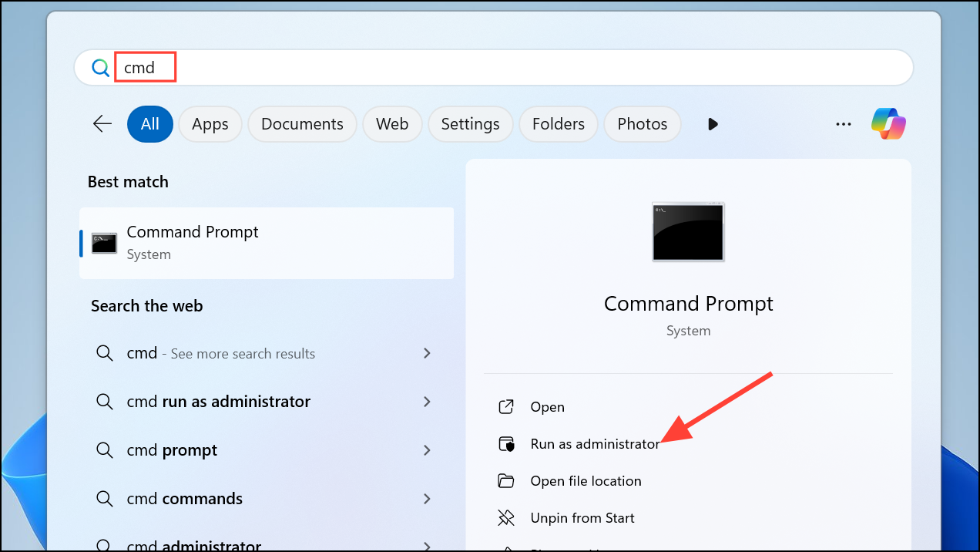The image size is (980, 552).
Task: Expand the 'cmd run as administrator' suggestion arrow
Action: pyautogui.click(x=427, y=402)
